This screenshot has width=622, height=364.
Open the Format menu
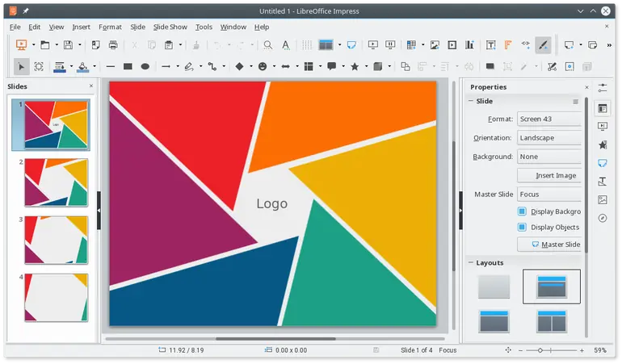110,27
